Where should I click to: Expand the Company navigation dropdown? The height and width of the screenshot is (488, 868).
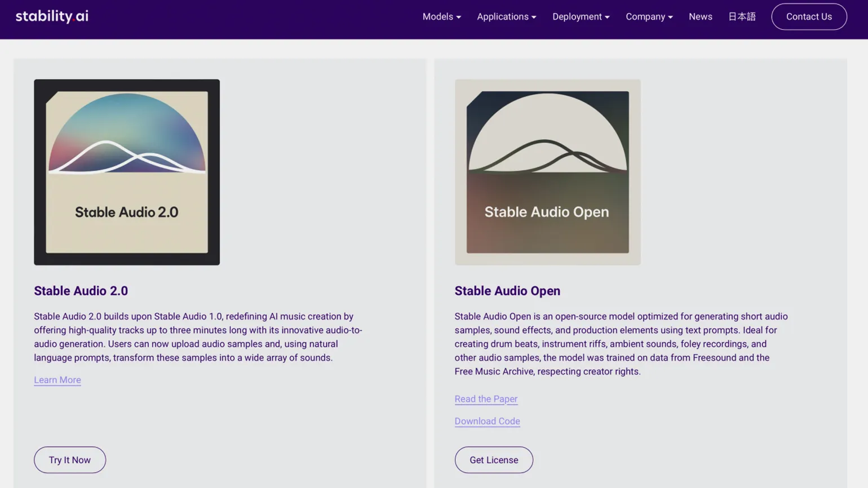pos(648,16)
